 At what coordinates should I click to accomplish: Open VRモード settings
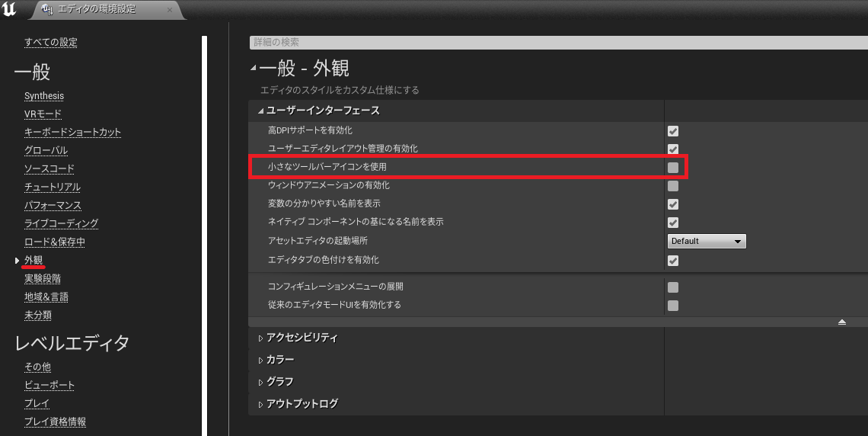click(x=43, y=114)
